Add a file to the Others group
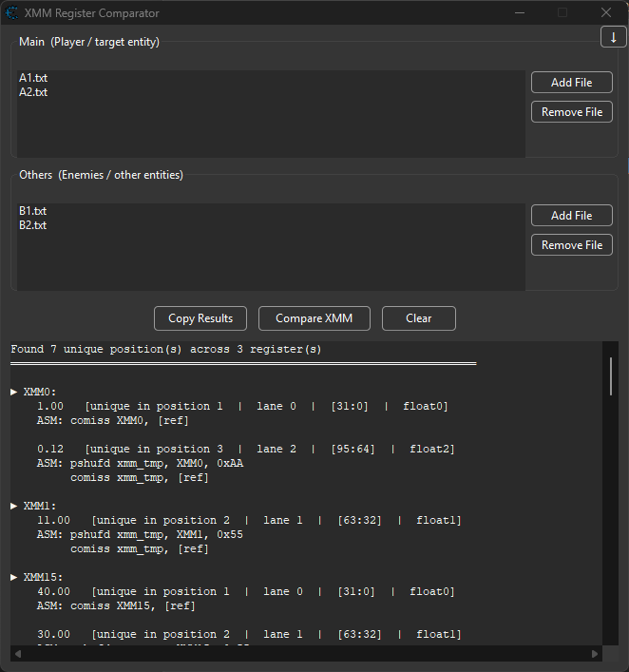Viewport: 629px width, 672px height. coord(572,215)
